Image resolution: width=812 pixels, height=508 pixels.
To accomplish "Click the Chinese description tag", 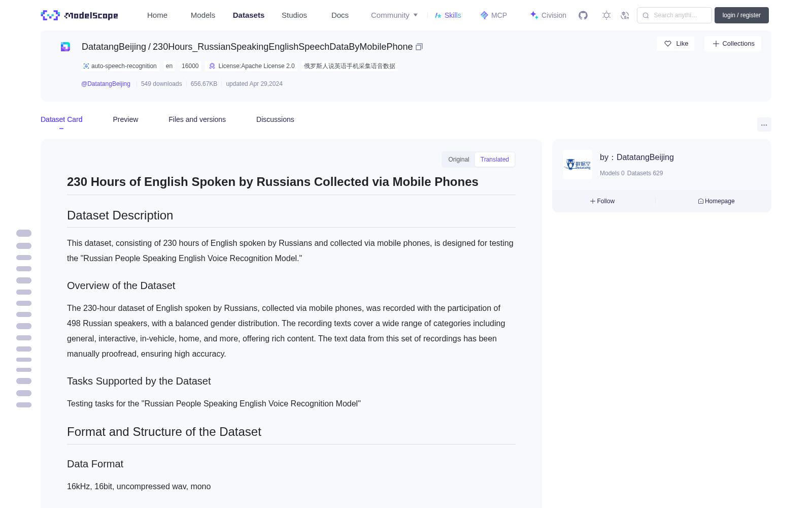I will 350,66.
